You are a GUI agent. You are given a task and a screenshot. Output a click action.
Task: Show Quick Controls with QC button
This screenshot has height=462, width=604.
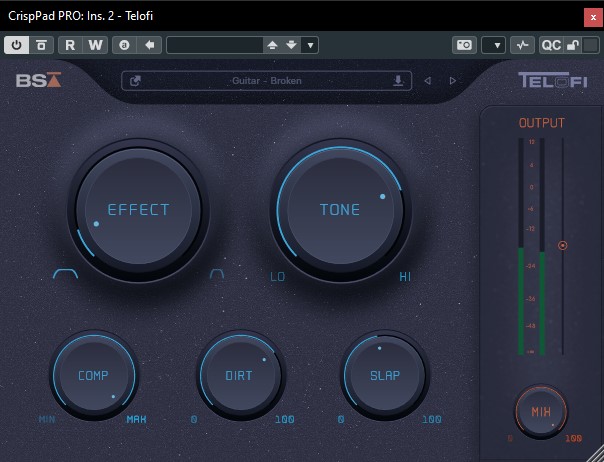[551, 45]
